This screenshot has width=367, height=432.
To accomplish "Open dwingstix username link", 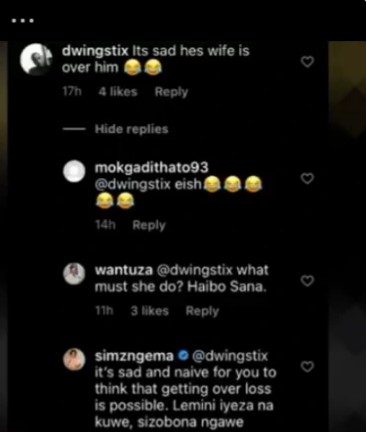I will pyautogui.click(x=95, y=51).
